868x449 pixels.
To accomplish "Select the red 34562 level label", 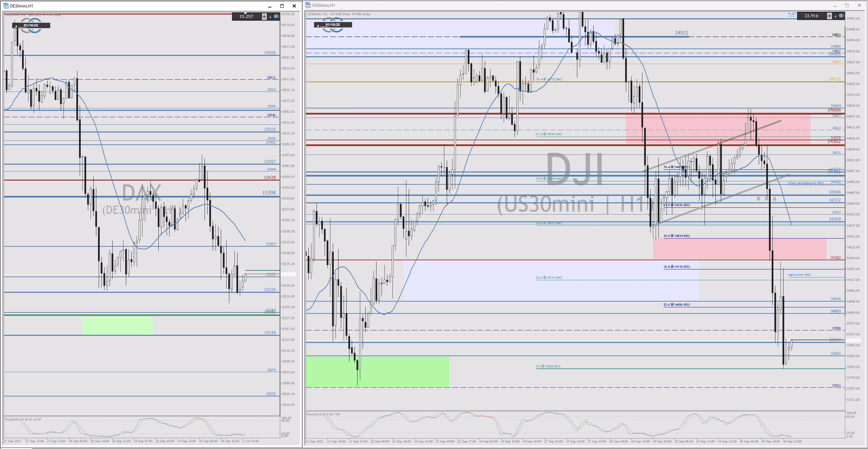I will pos(834,141).
